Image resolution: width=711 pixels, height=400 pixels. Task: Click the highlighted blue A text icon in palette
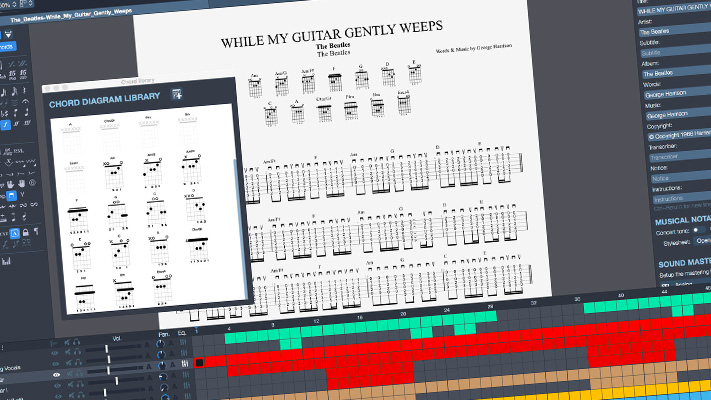(x=14, y=234)
